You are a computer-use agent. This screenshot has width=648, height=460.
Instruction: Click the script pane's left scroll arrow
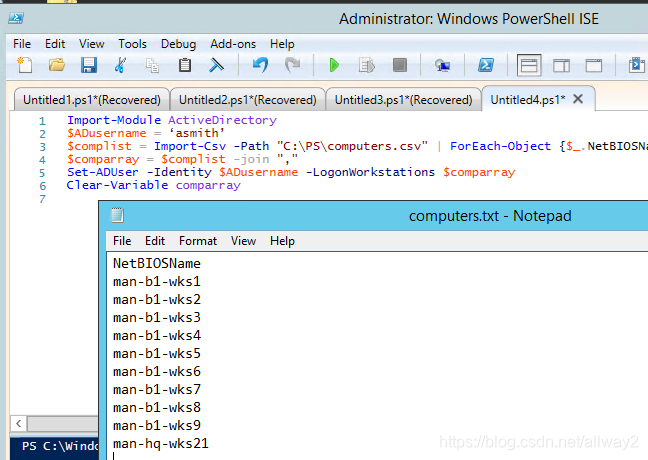click(x=19, y=423)
